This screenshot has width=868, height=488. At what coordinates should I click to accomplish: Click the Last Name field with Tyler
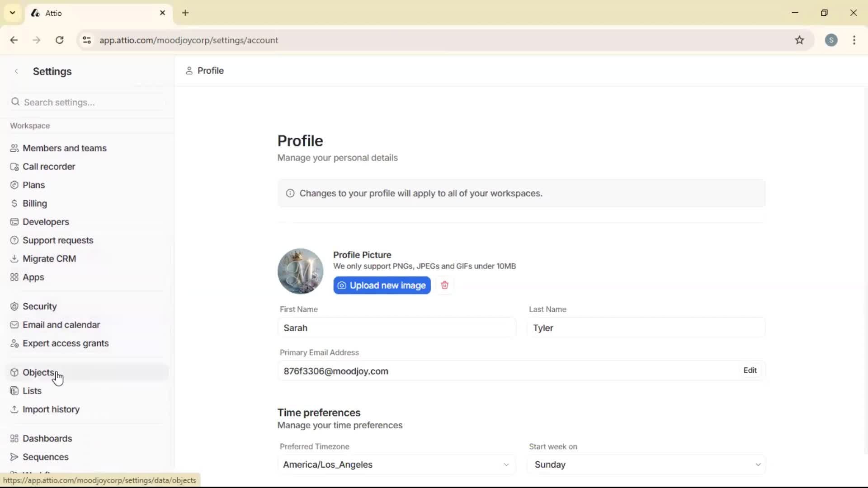point(646,328)
